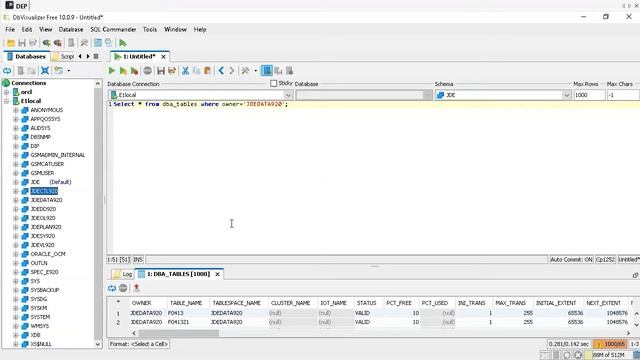Click the blue collapse-all icon in Databases tab toolbar

[x=45, y=71]
